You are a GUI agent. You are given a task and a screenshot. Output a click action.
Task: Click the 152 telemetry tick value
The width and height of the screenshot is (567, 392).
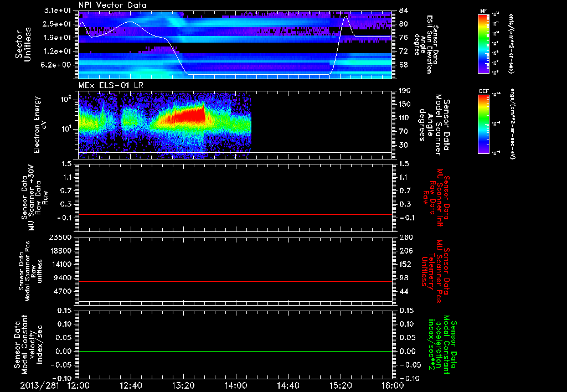(406, 264)
